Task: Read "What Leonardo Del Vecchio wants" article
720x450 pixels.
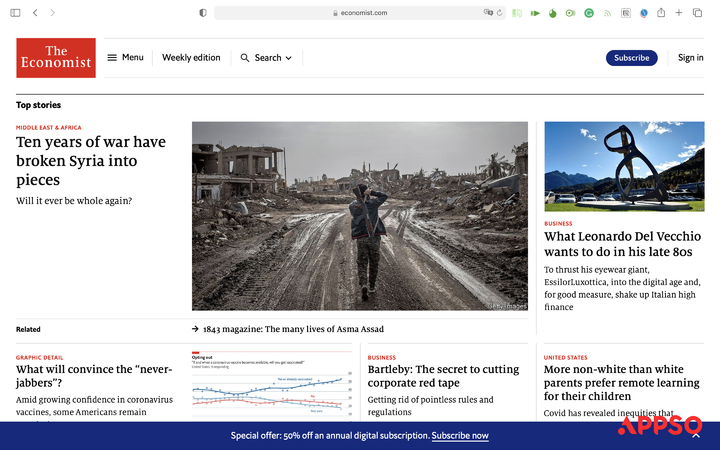Action: [623, 244]
